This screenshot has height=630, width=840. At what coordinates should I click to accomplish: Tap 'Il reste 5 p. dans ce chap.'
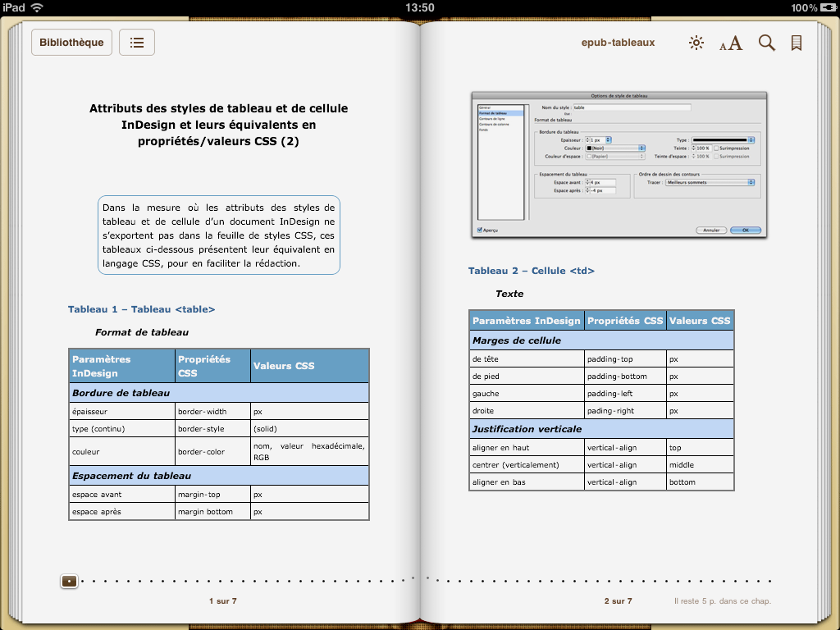coord(722,601)
